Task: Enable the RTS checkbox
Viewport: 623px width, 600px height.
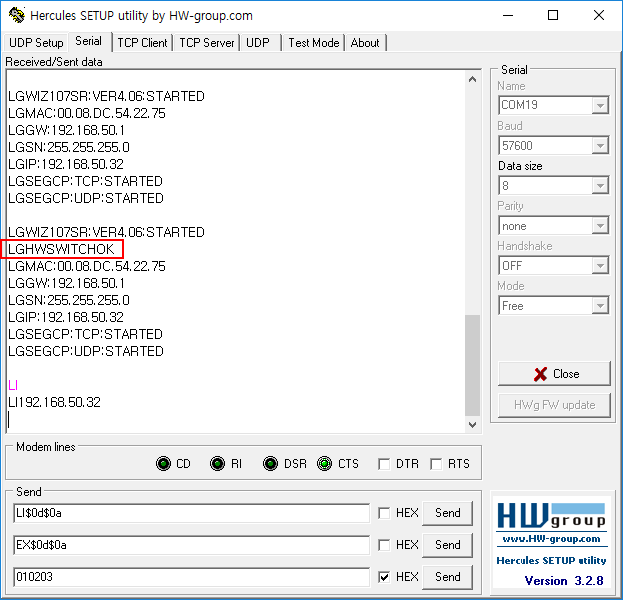Action: coord(436,464)
